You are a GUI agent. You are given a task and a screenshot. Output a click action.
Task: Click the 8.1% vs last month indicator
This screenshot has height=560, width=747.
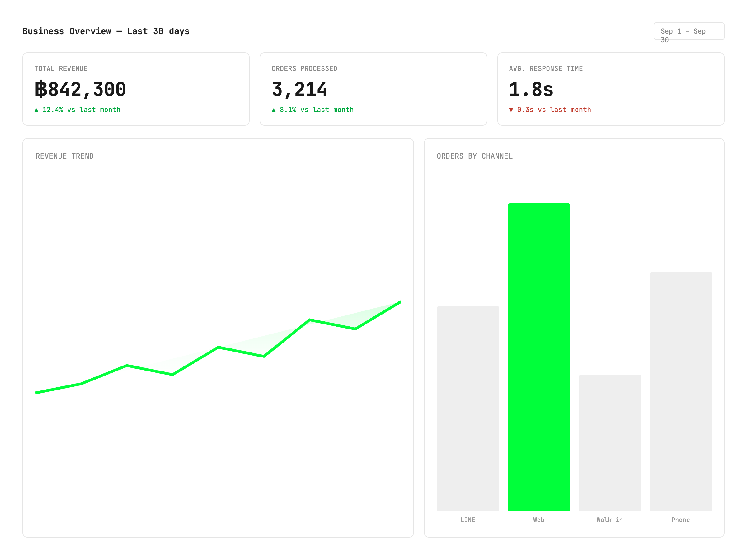[313, 110]
